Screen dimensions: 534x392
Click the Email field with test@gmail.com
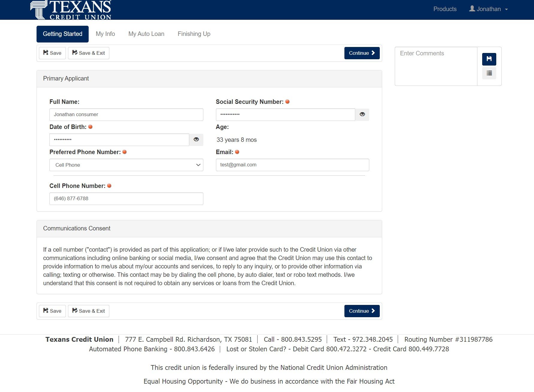[293, 165]
